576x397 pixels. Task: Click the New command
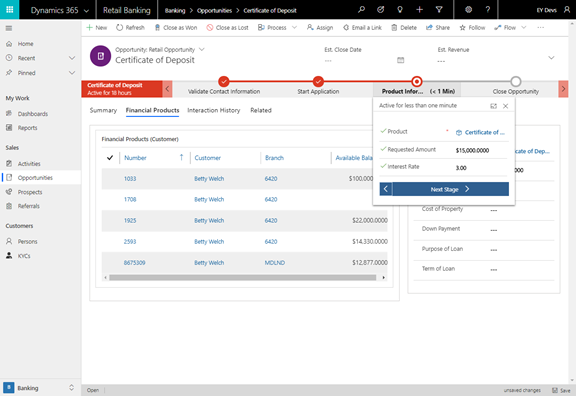pyautogui.click(x=97, y=28)
